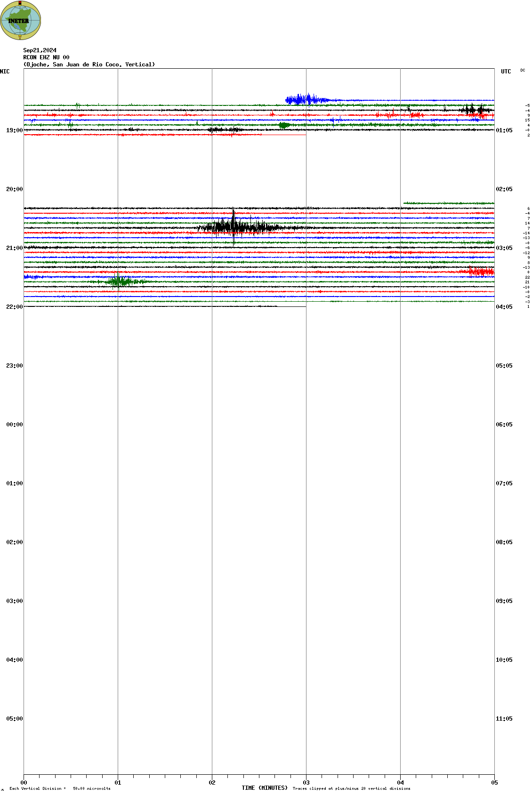Click the blue seismic burst near top
The image size is (532, 795).
coord(304,99)
